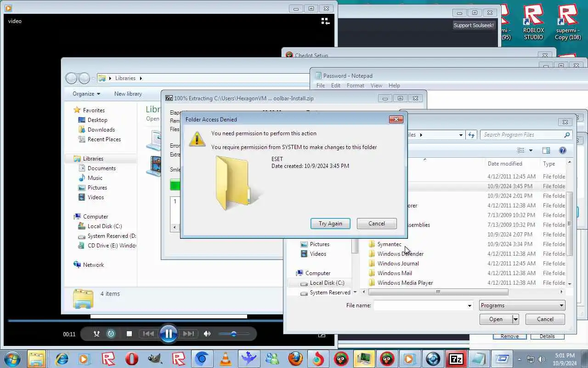This screenshot has height=368, width=588.
Task: Open Windows Explorer from the taskbar
Action: pyautogui.click(x=36, y=359)
